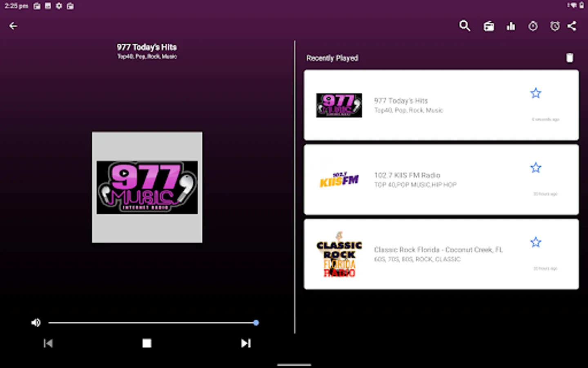The width and height of the screenshot is (588, 368).
Task: Select the 102.7 KIIS FM Radio station name
Action: (x=407, y=175)
